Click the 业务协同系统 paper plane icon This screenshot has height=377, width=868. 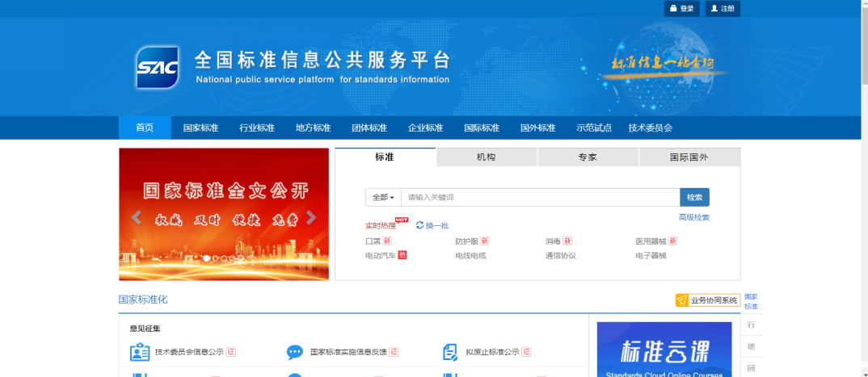(x=683, y=300)
